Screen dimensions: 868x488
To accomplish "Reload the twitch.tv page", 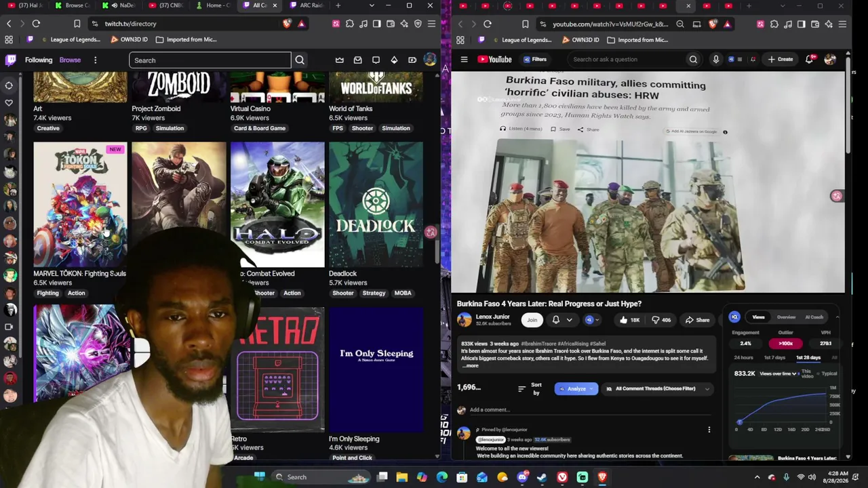I will [36, 24].
